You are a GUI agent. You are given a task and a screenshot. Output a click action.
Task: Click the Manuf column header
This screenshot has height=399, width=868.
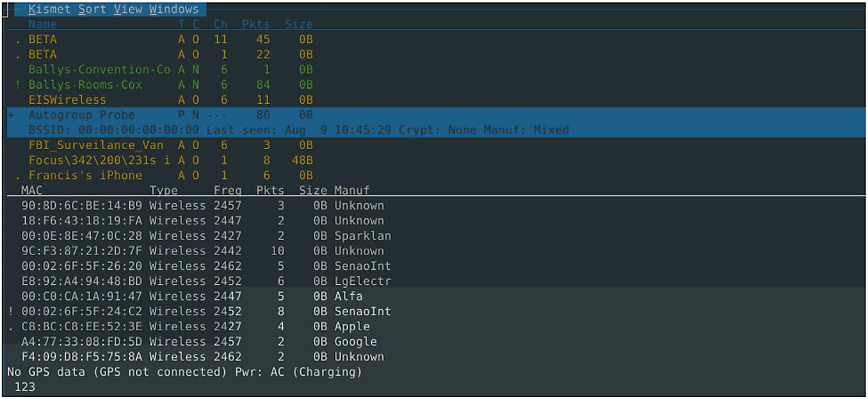tap(352, 190)
